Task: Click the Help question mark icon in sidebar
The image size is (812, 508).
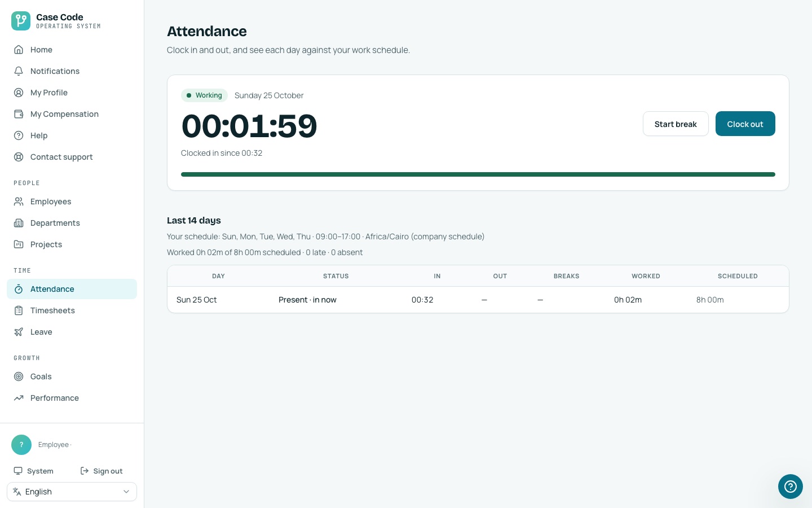Action: [x=19, y=135]
